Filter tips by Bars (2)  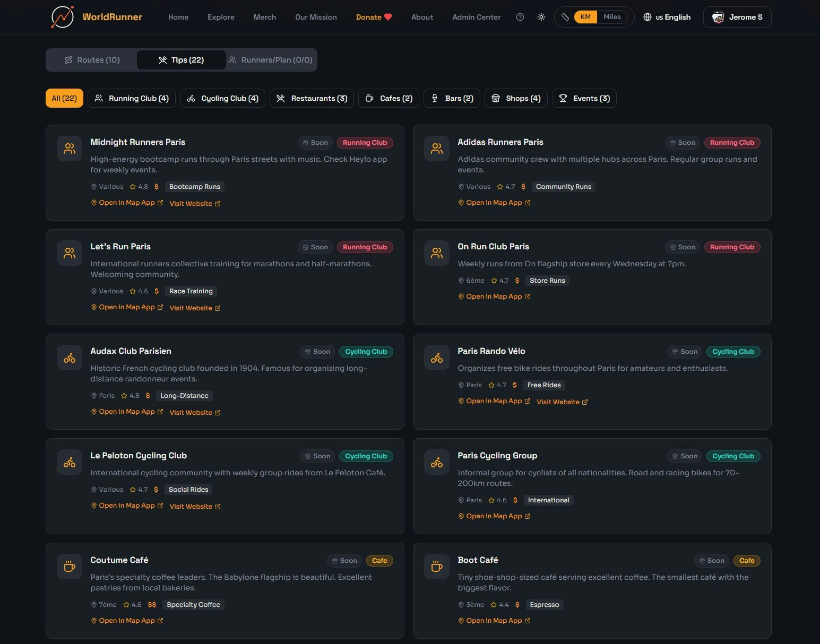[452, 98]
